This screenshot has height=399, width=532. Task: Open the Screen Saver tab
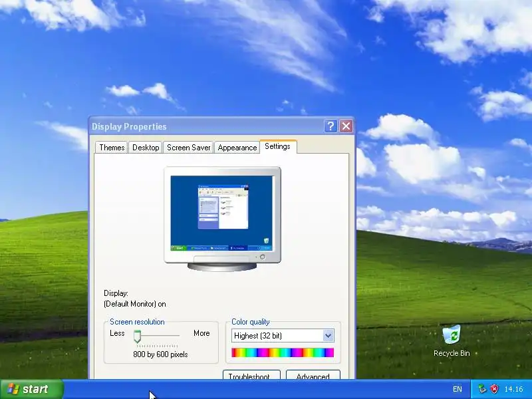tap(188, 148)
